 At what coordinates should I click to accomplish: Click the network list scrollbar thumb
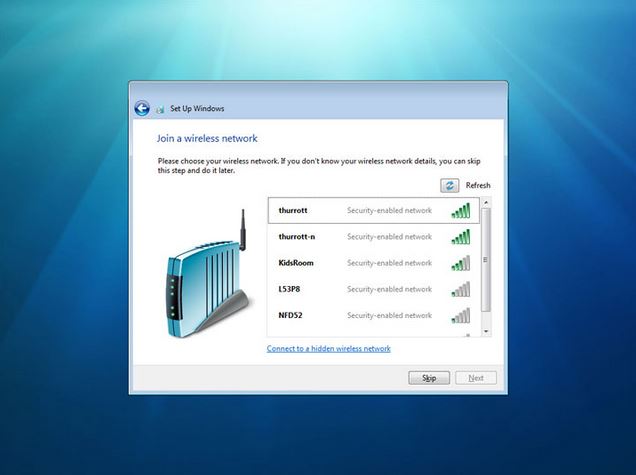(x=486, y=258)
